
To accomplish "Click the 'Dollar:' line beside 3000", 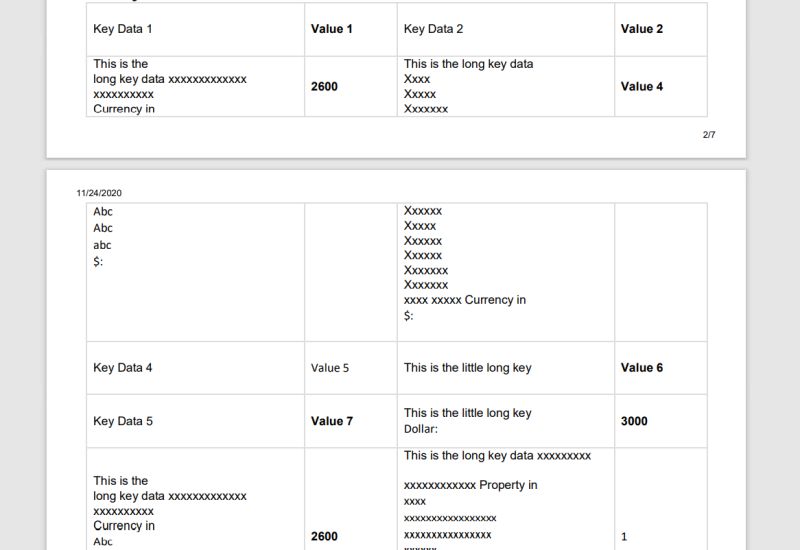I will click(x=421, y=429).
